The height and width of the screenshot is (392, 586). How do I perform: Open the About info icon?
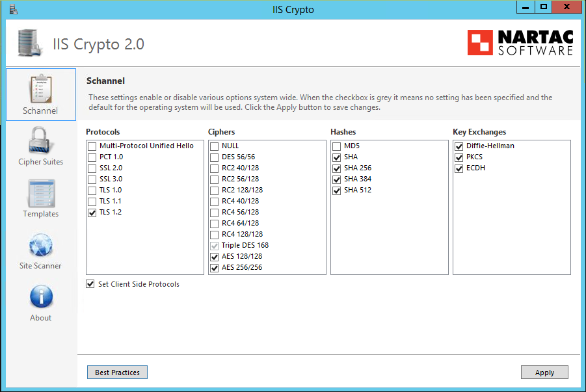pyautogui.click(x=41, y=296)
